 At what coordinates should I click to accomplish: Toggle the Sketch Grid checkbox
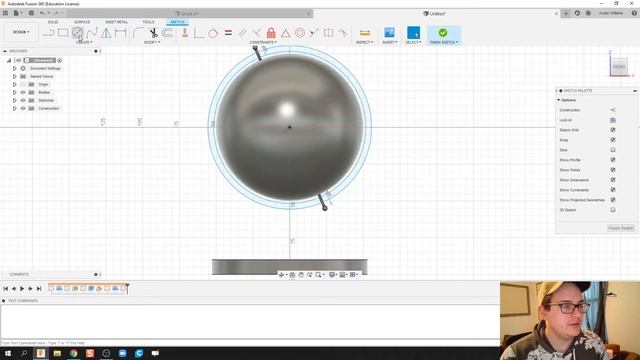pyautogui.click(x=613, y=130)
